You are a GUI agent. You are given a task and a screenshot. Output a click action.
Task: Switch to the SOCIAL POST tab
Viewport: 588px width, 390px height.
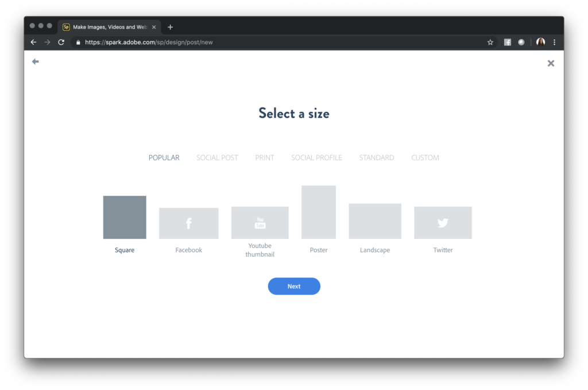217,157
